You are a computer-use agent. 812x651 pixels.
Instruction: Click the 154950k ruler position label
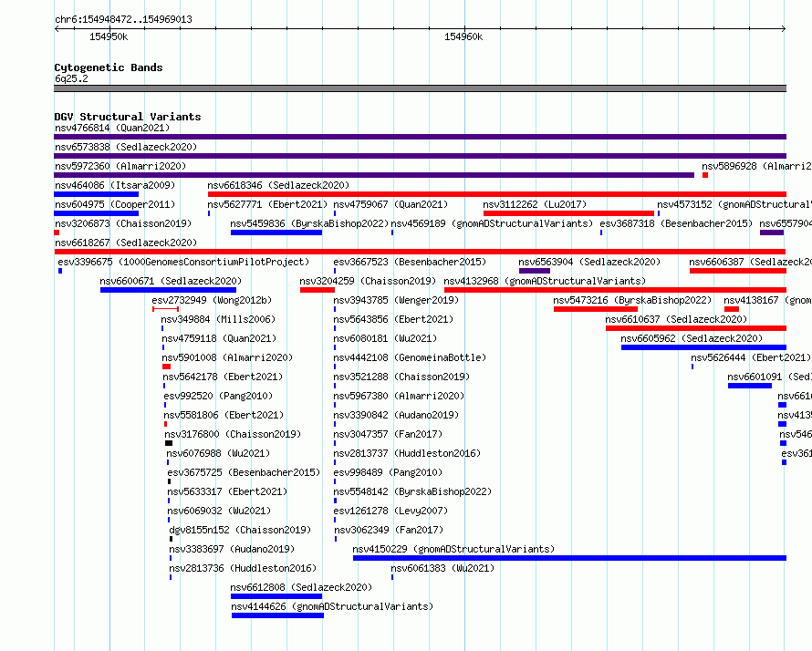(109, 36)
